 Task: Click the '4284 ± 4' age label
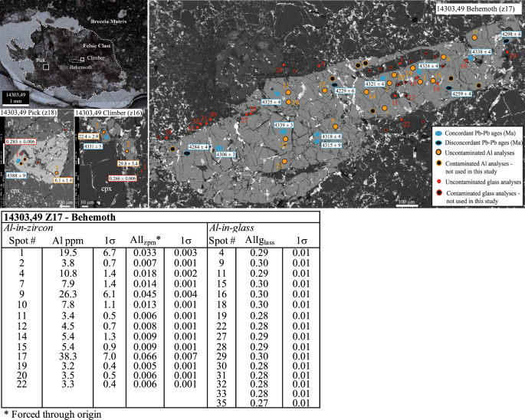[199, 146]
